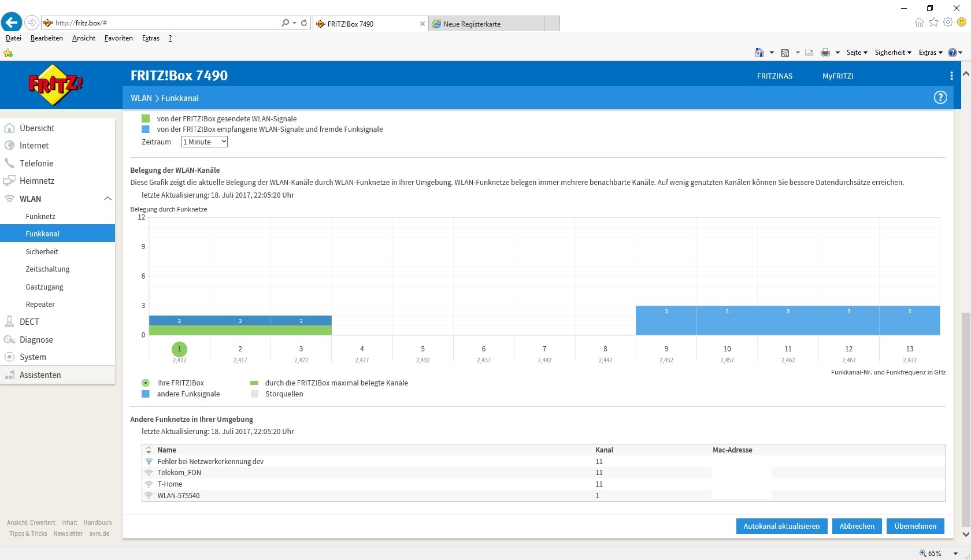The height and width of the screenshot is (560, 971).
Task: Click the page vertical scrollbar thumb
Action: point(965,419)
